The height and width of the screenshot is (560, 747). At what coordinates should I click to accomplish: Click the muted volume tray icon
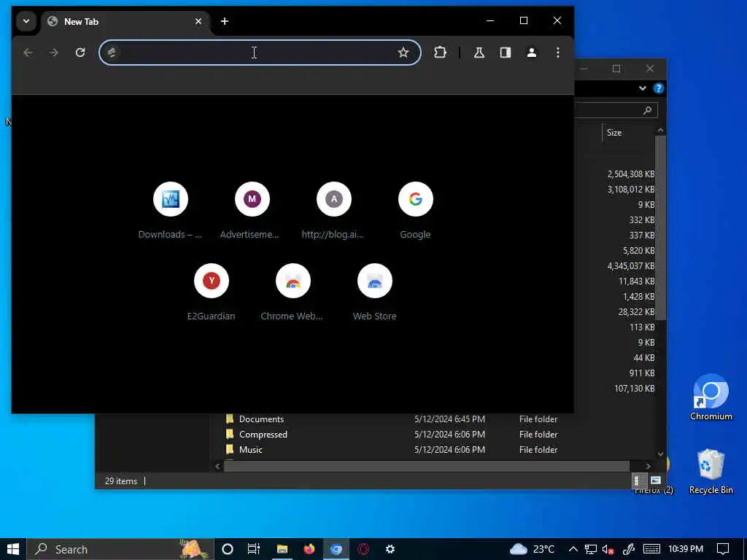point(608,549)
